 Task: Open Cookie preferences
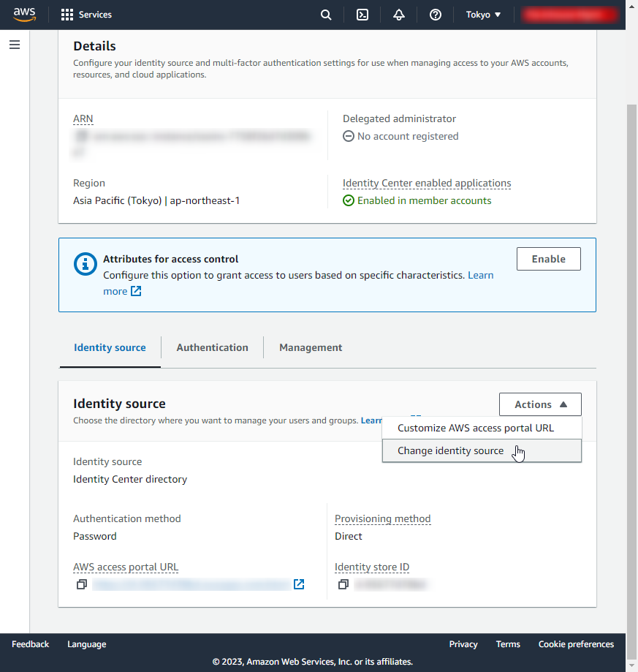[x=576, y=644]
